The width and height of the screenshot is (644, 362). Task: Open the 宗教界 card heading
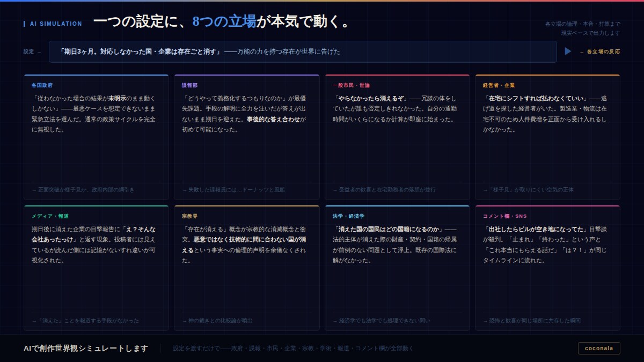pyautogui.click(x=190, y=216)
